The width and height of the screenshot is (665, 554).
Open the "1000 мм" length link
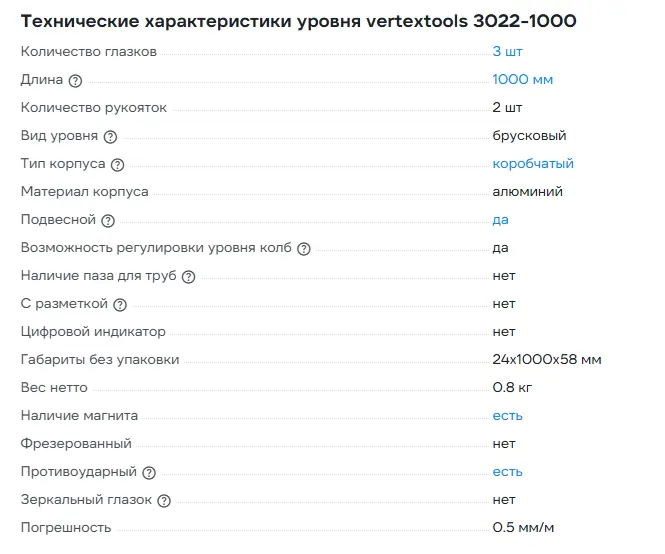point(522,79)
